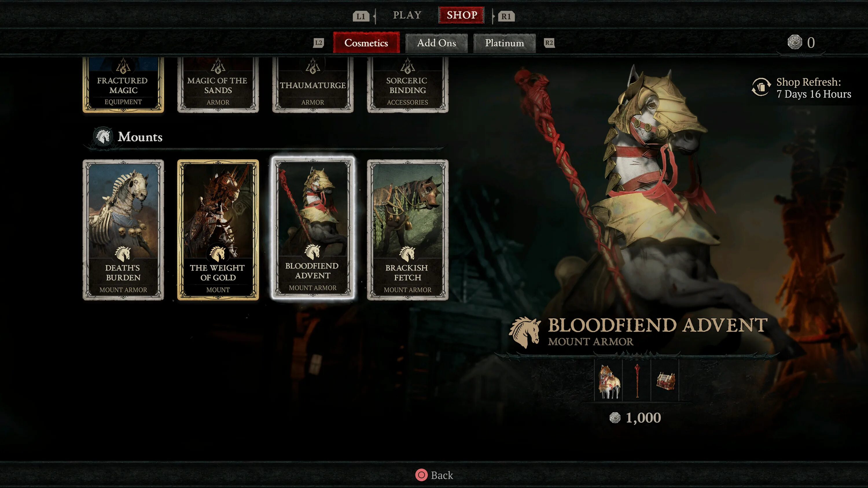Click the Bloodfiend Advent mount armor icon
The width and height of the screenshot is (868, 488).
(312, 228)
